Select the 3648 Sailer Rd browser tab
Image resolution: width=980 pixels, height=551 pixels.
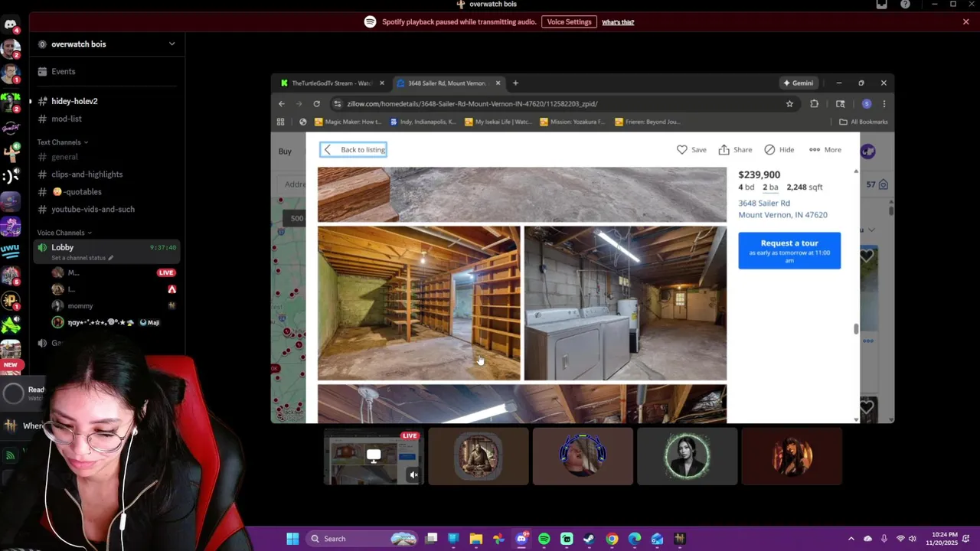click(446, 83)
